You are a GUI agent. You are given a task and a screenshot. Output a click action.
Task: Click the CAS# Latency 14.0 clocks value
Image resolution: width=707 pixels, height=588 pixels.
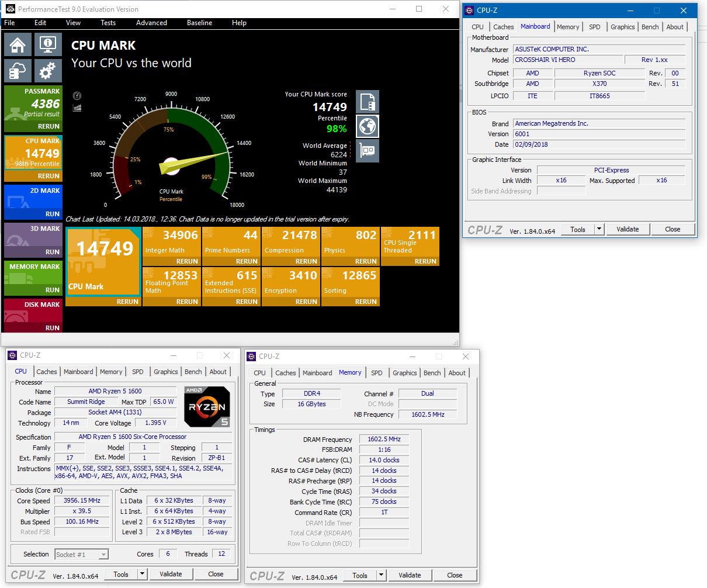[384, 460]
